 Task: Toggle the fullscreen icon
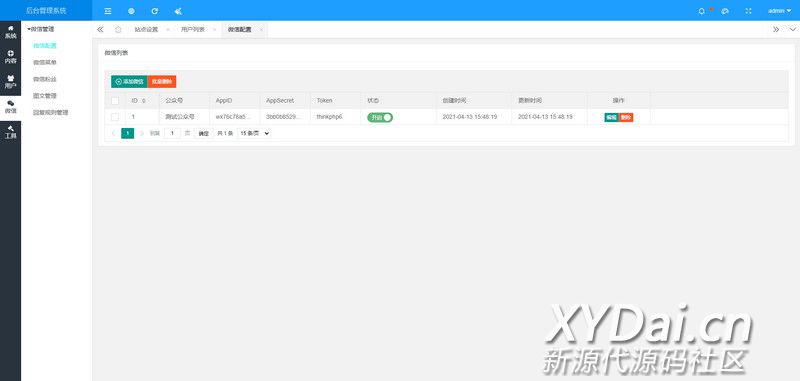tap(748, 11)
